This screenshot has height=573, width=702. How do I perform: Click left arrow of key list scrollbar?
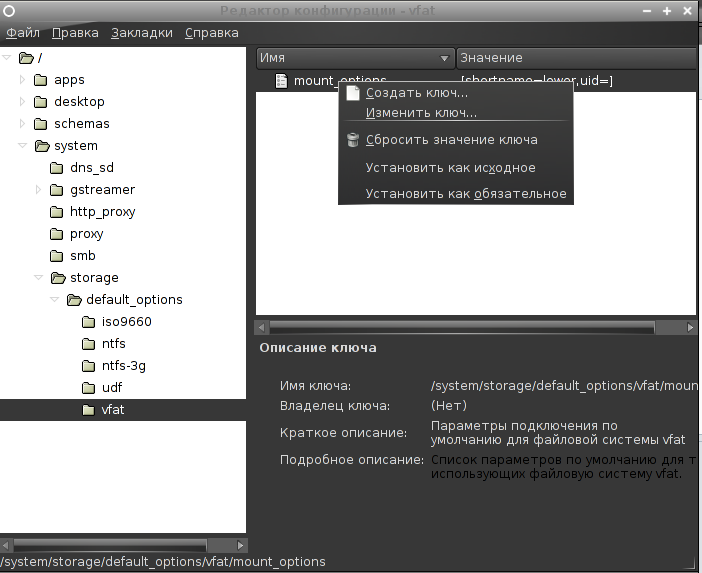pos(261,328)
